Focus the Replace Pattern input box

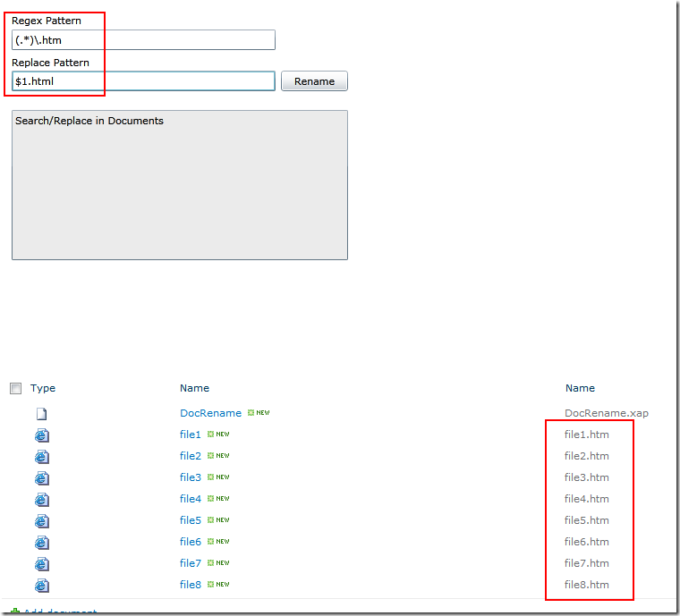click(x=143, y=81)
